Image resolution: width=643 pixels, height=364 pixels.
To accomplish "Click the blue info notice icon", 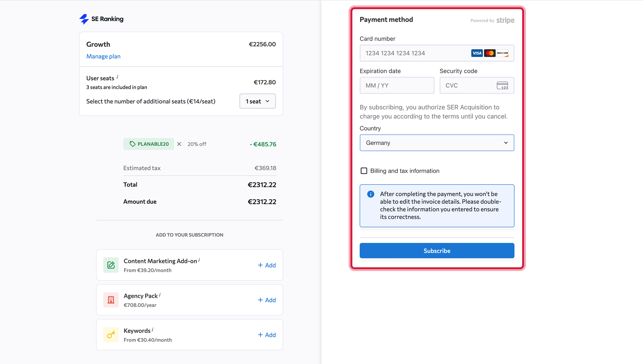I will coord(370,194).
